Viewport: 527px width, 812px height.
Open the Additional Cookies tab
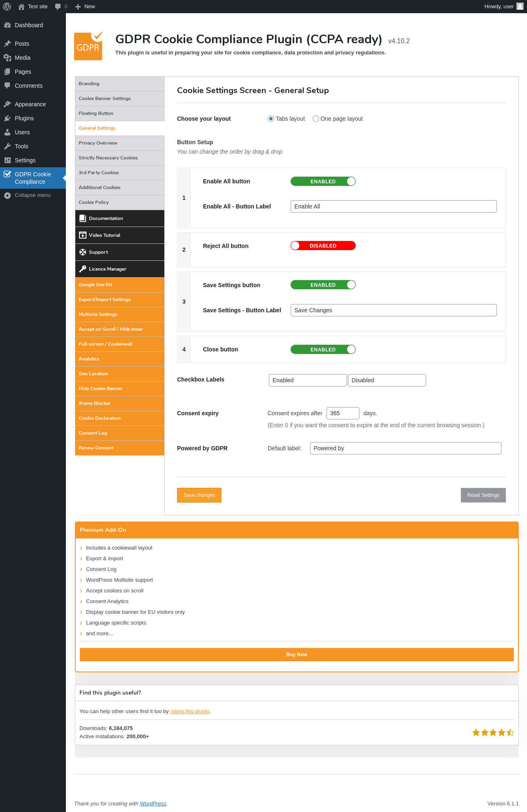(x=120, y=187)
